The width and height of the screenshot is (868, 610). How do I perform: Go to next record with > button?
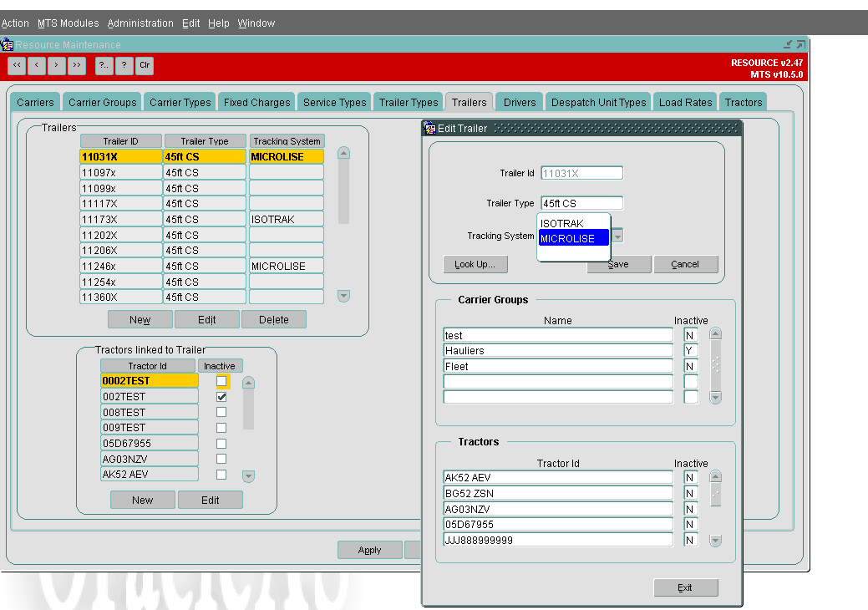[x=57, y=65]
